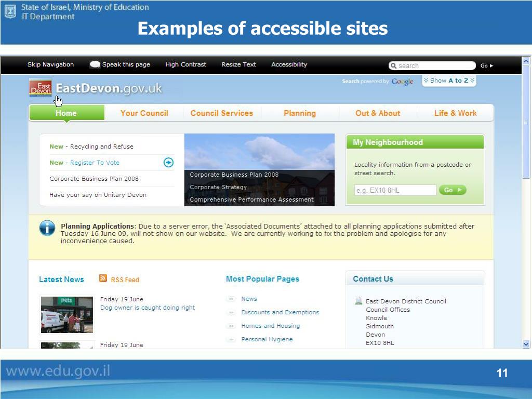The width and height of the screenshot is (532, 399).
Task: Click the Speak this page link
Action: [x=126, y=64]
